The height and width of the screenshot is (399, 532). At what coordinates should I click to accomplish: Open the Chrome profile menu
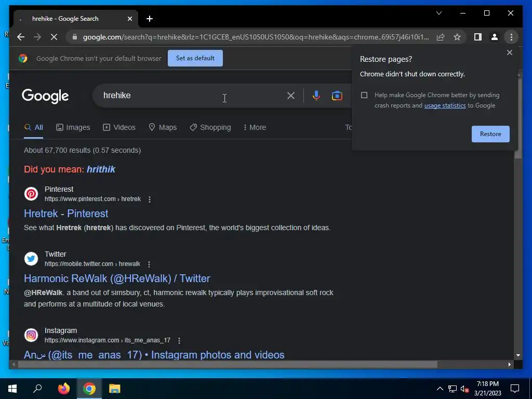pos(495,37)
